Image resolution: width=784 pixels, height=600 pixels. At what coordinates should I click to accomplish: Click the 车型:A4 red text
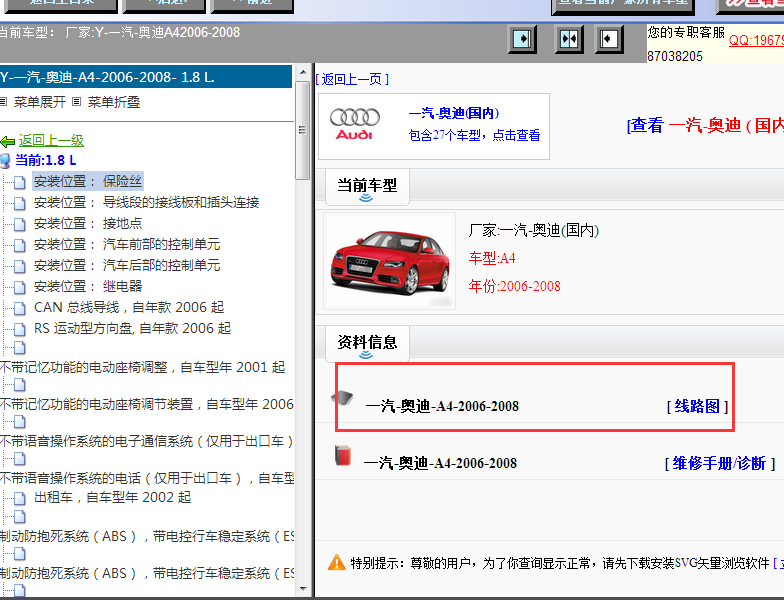[492, 258]
